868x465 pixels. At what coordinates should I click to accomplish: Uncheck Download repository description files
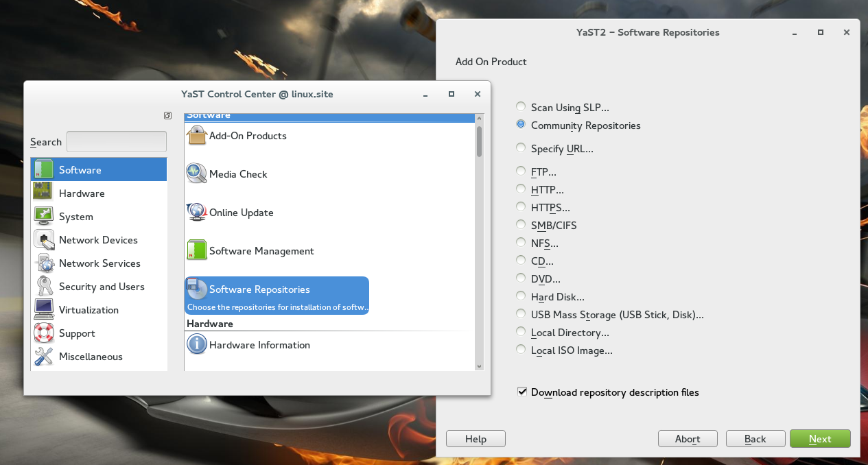[x=522, y=392]
